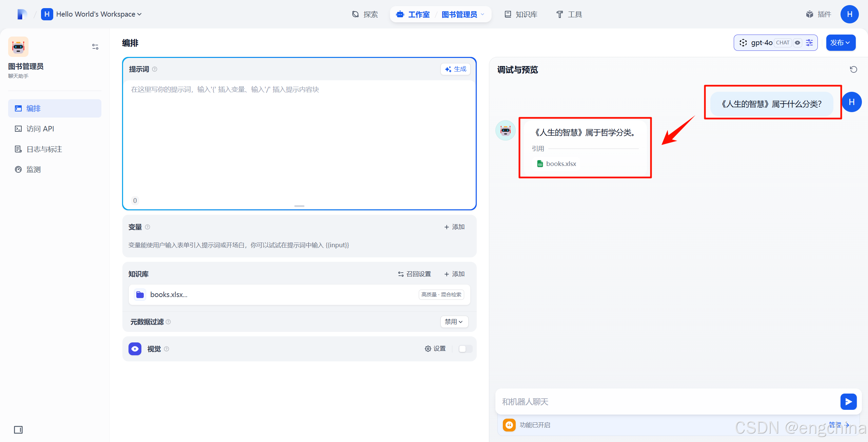Click the app settings icon beside robot avatar
868x442 pixels.
tap(95, 47)
